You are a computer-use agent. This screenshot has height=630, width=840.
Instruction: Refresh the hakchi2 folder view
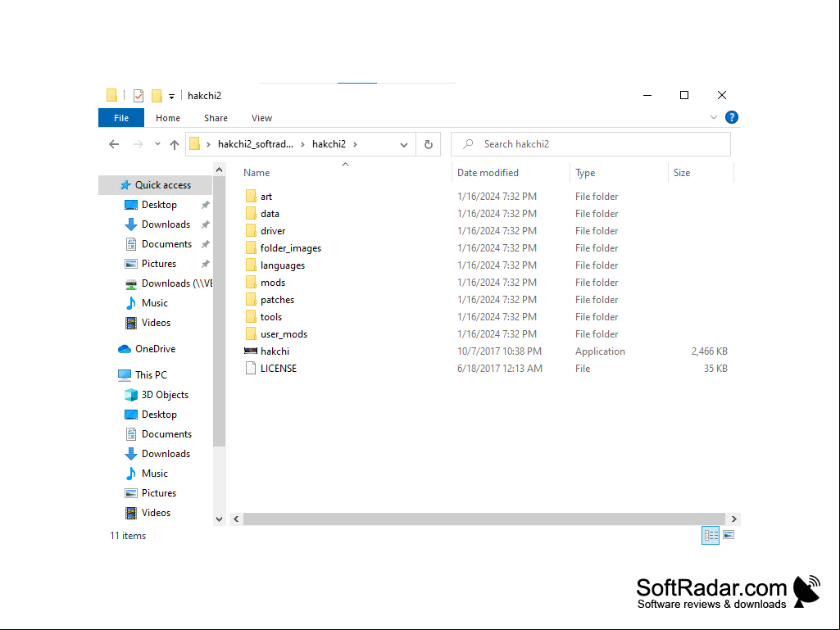pos(429,144)
